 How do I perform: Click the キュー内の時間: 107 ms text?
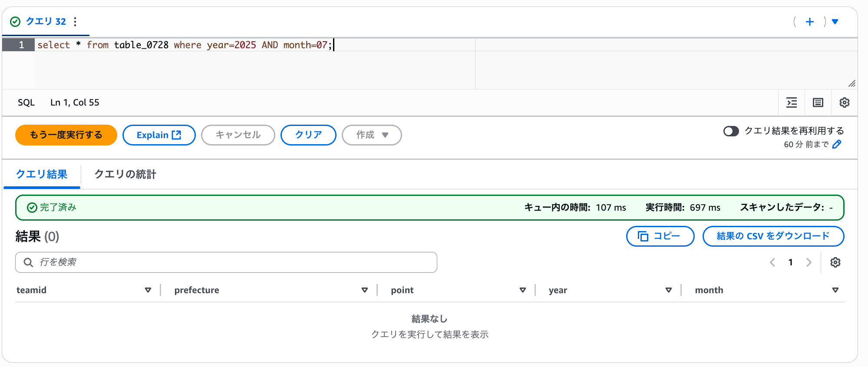[575, 208]
